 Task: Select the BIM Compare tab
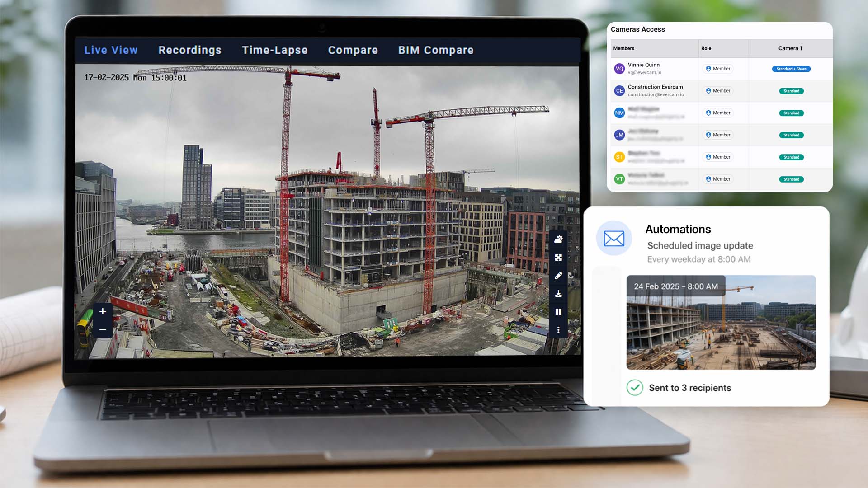[435, 50]
